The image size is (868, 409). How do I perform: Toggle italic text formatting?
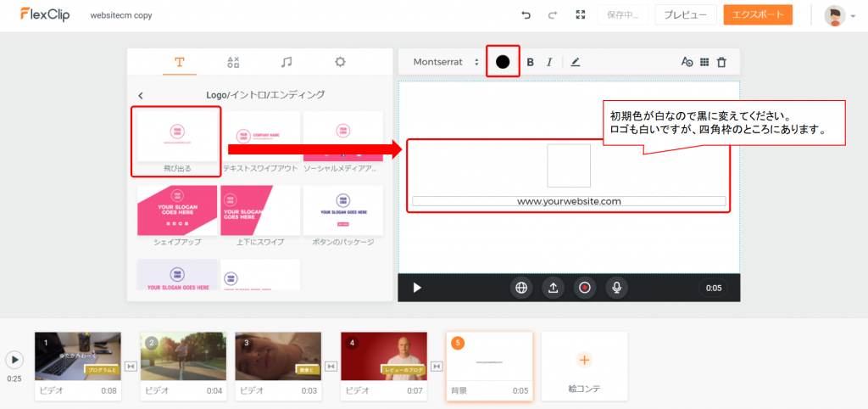tap(549, 62)
